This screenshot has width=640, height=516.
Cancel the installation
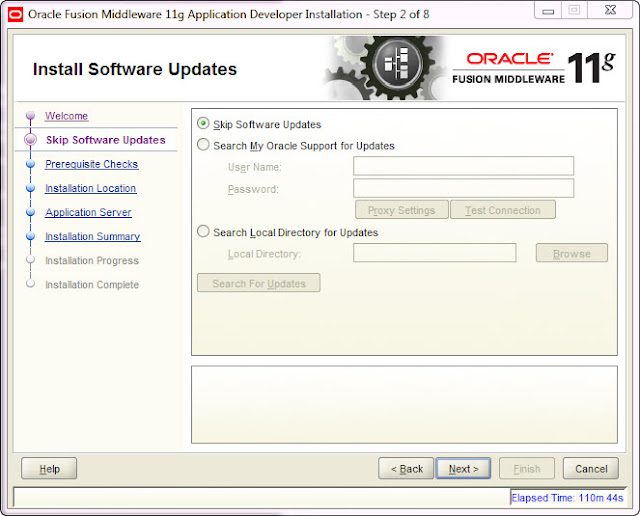(x=591, y=469)
